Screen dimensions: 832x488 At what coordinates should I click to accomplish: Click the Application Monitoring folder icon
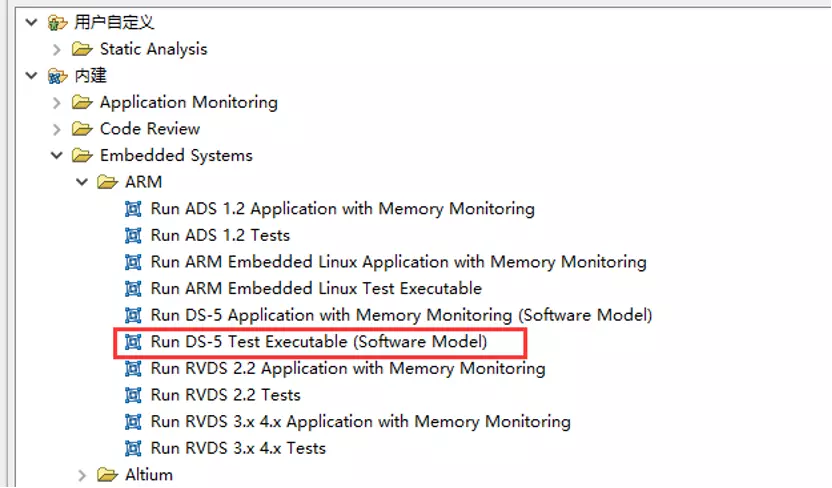[82, 102]
